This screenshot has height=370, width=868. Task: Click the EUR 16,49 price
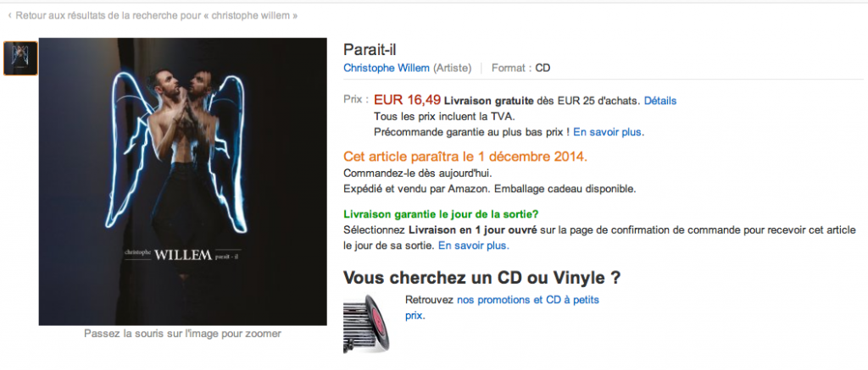coord(408,100)
